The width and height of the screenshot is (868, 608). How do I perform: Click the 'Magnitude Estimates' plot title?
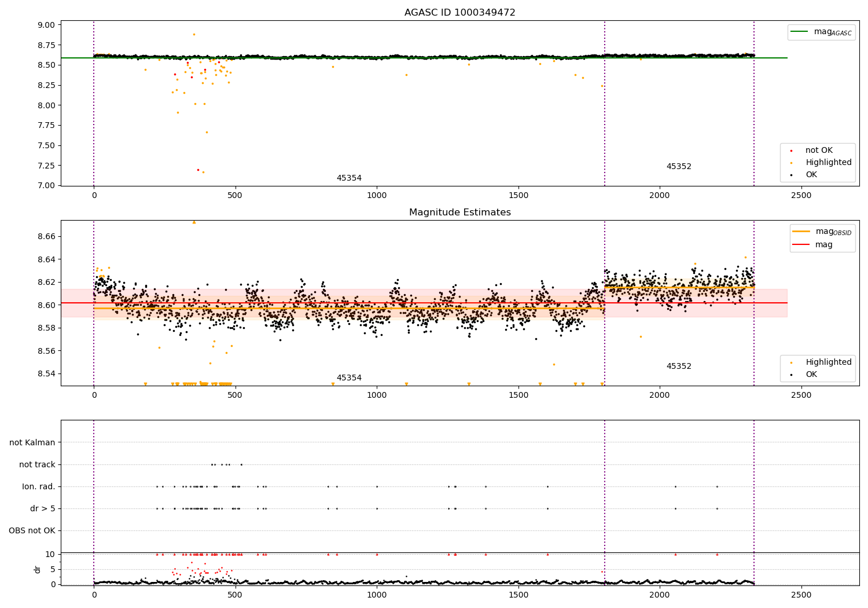pos(459,213)
